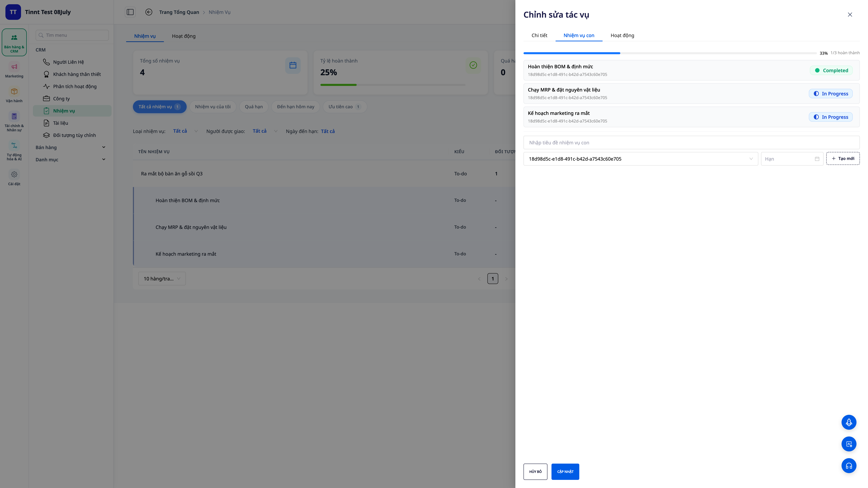Switch to the Nhiệm vụ con tab
The width and height of the screenshot is (868, 488).
(x=579, y=35)
